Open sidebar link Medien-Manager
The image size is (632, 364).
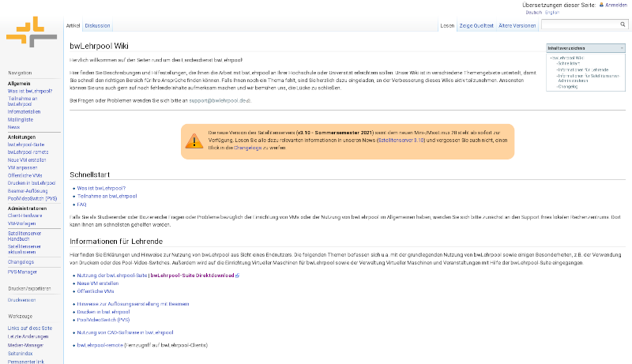[x=25, y=345]
